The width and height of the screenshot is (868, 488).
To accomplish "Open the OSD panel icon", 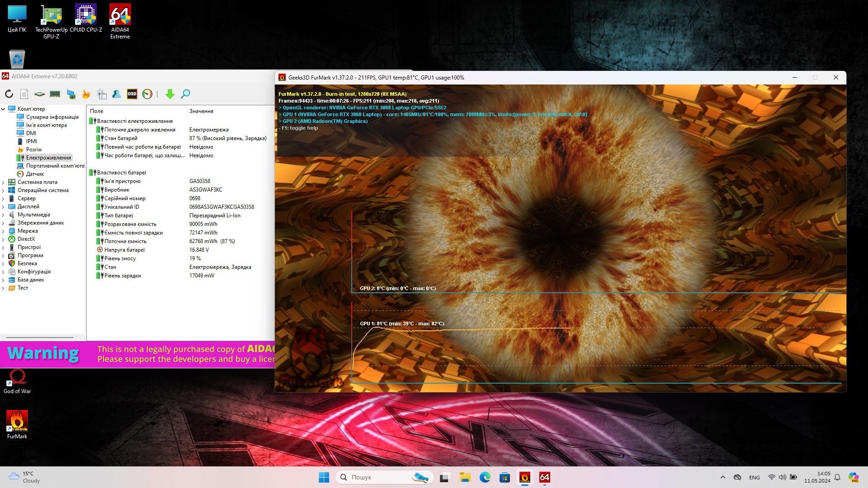I will 132,94.
